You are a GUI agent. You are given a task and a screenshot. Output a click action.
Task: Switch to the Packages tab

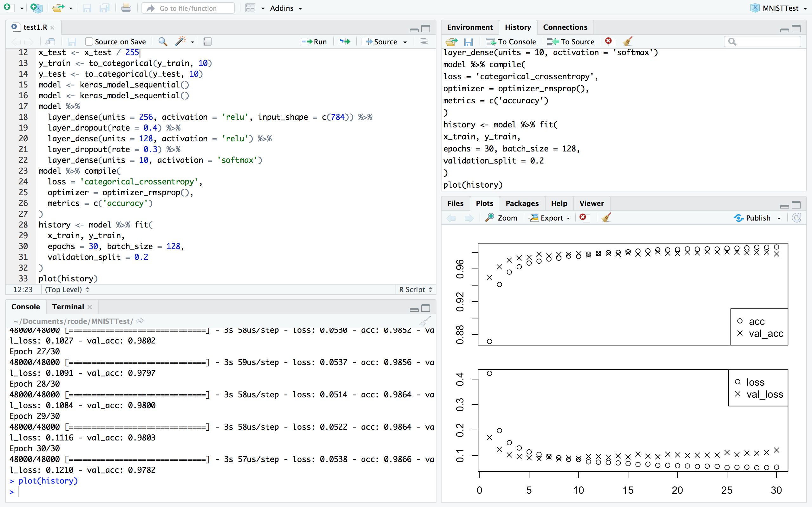(x=522, y=203)
